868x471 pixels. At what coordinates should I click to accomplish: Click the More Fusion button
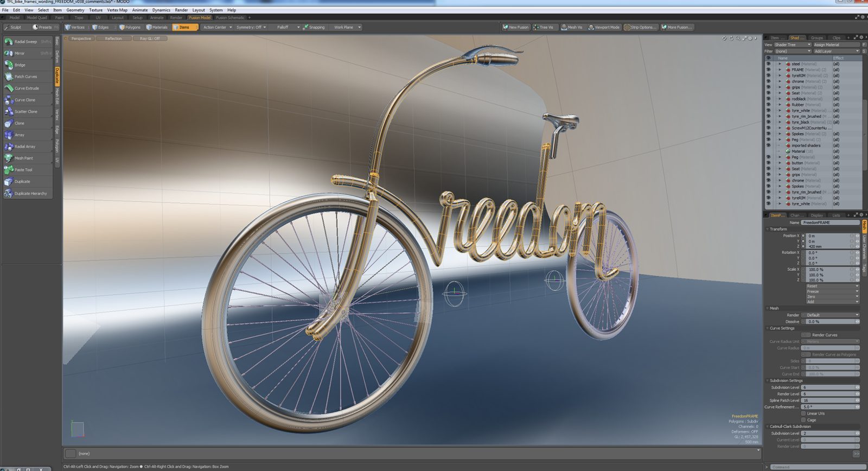coord(676,27)
